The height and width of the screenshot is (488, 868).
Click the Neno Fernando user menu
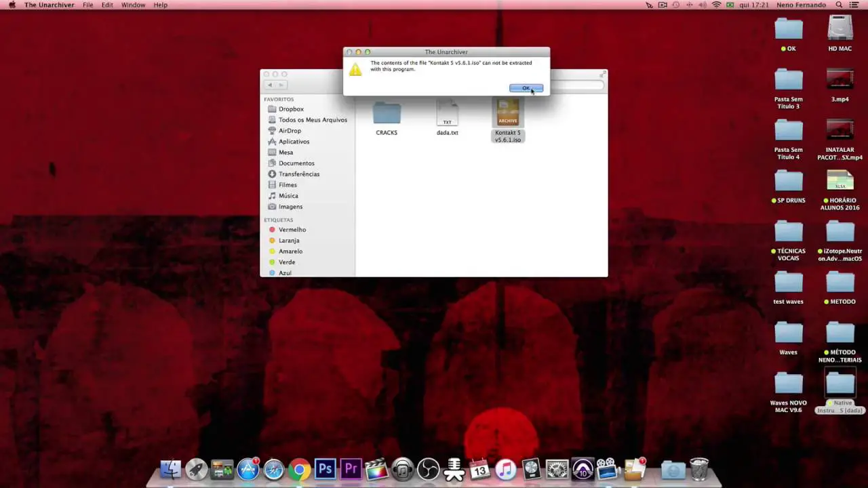[802, 5]
